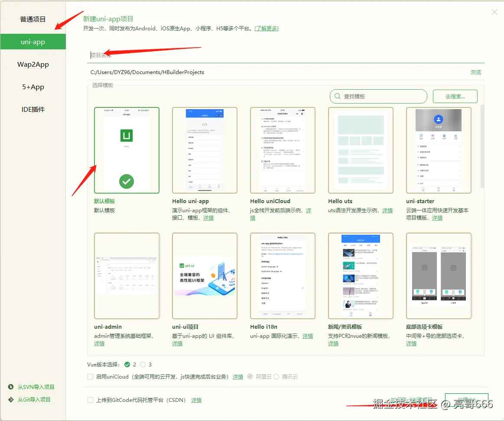Select the uni-ui项目 template thumbnail
Image resolution: width=504 pixels, height=421 pixels.
[205, 276]
